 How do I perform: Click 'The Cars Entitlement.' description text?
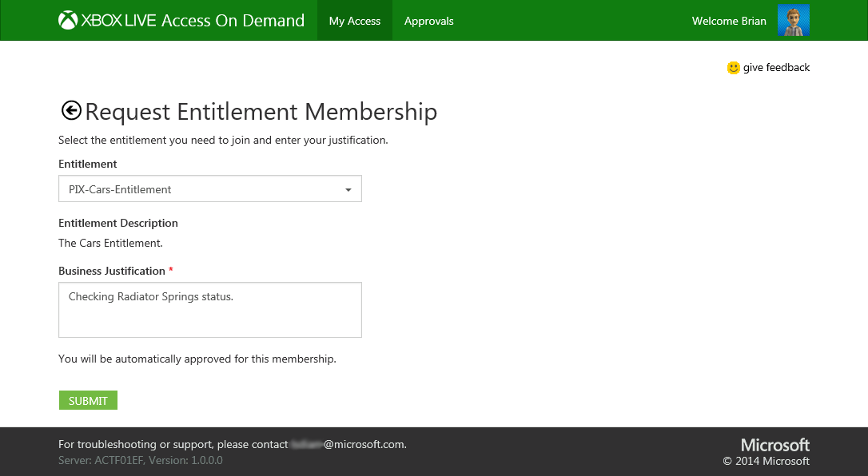click(111, 243)
